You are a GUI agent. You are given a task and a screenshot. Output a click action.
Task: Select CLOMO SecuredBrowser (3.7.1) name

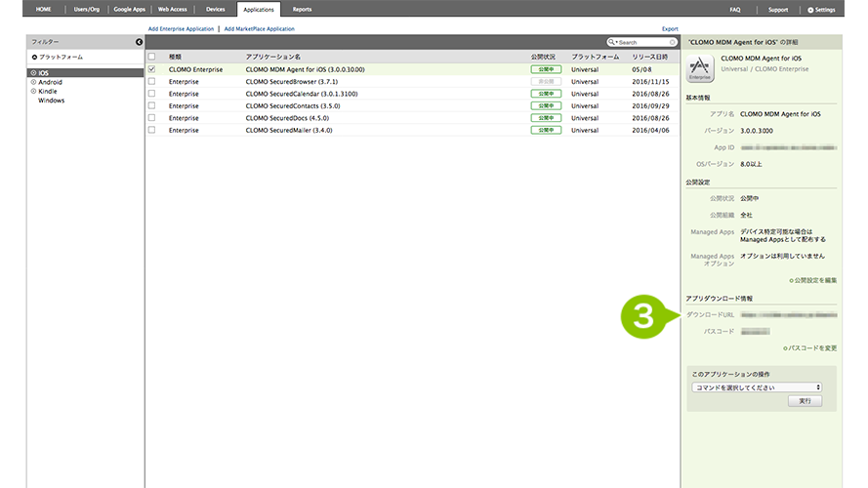tap(292, 82)
